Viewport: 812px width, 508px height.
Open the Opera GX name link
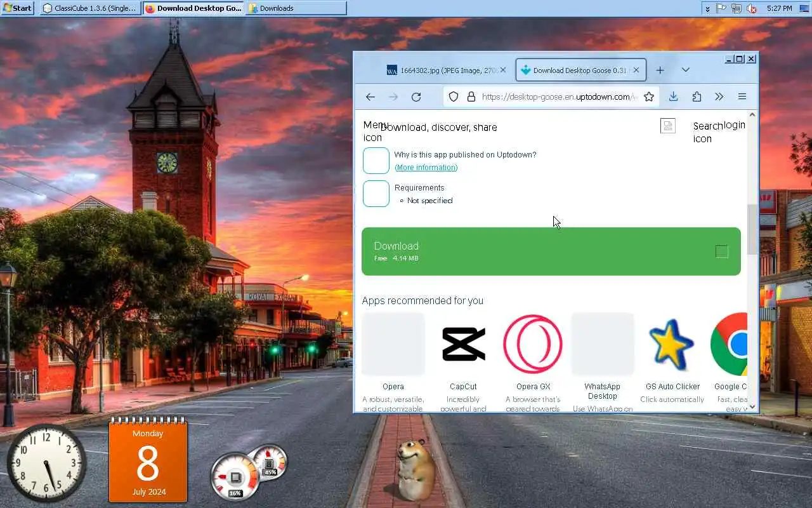[x=533, y=386]
